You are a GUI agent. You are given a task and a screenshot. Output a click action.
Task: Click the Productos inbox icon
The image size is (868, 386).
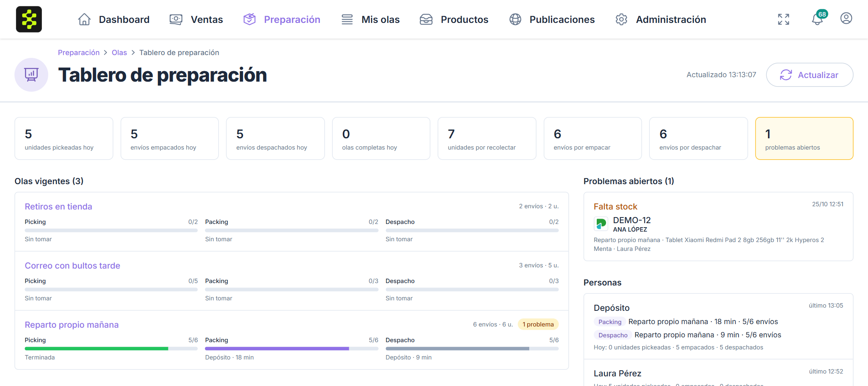(426, 19)
